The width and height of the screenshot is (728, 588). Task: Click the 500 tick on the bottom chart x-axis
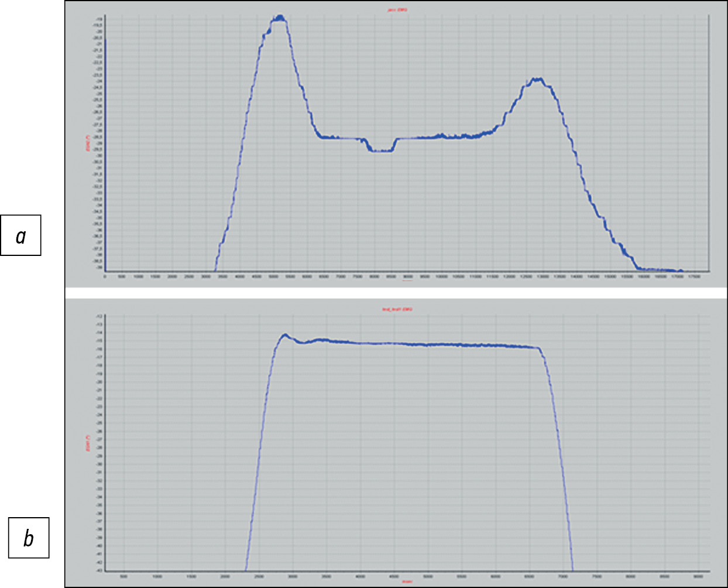[x=123, y=576]
